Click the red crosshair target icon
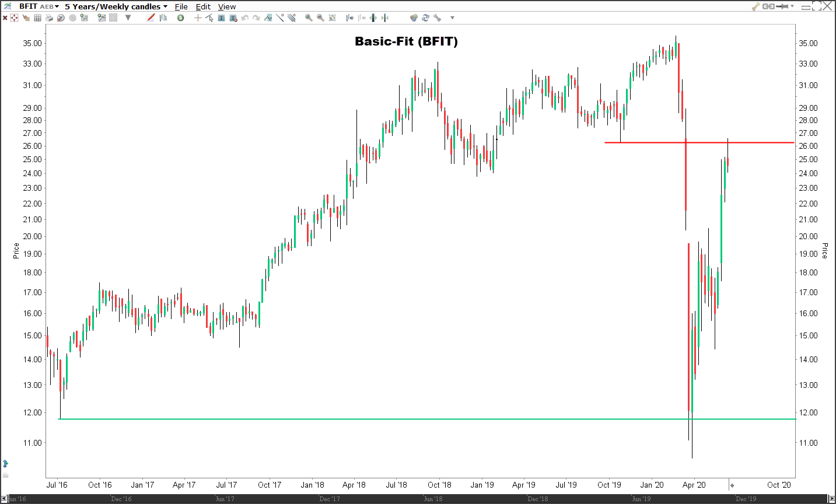The height and width of the screenshot is (504, 836). (x=14, y=18)
